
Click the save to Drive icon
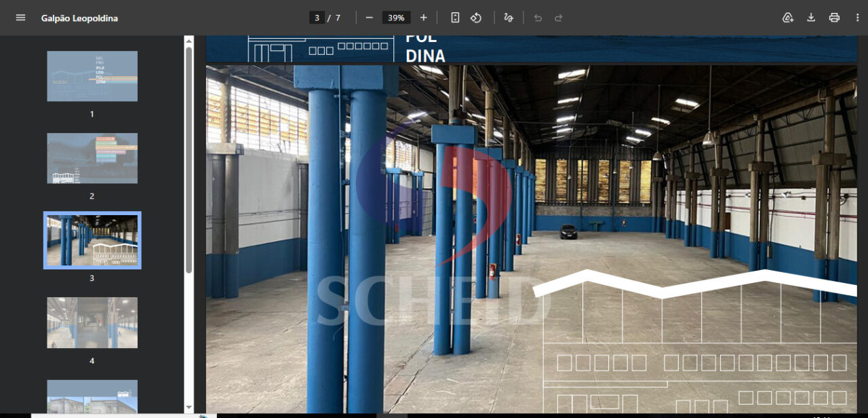pos(788,18)
